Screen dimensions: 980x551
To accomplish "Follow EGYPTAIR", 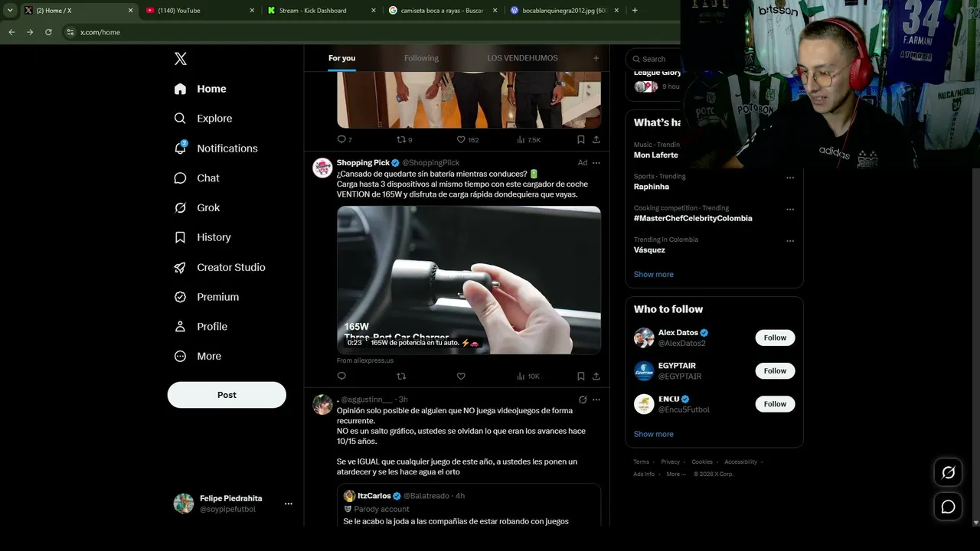I will point(775,371).
